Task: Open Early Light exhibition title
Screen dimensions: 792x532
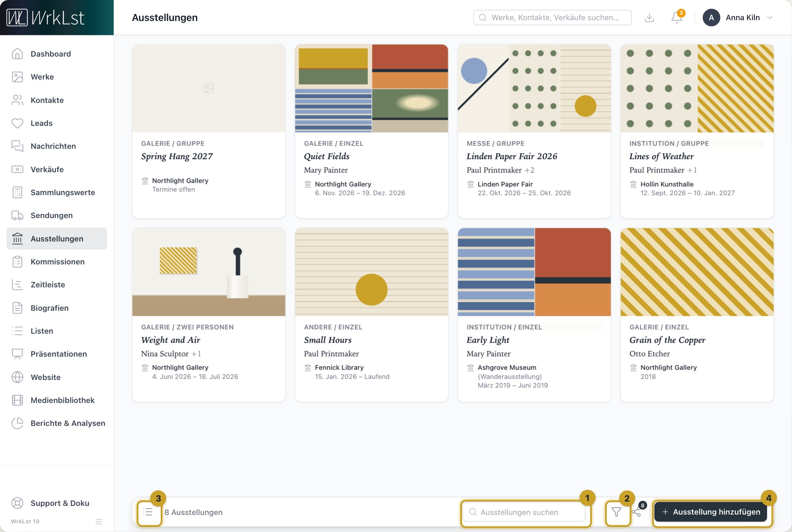Action: point(488,340)
